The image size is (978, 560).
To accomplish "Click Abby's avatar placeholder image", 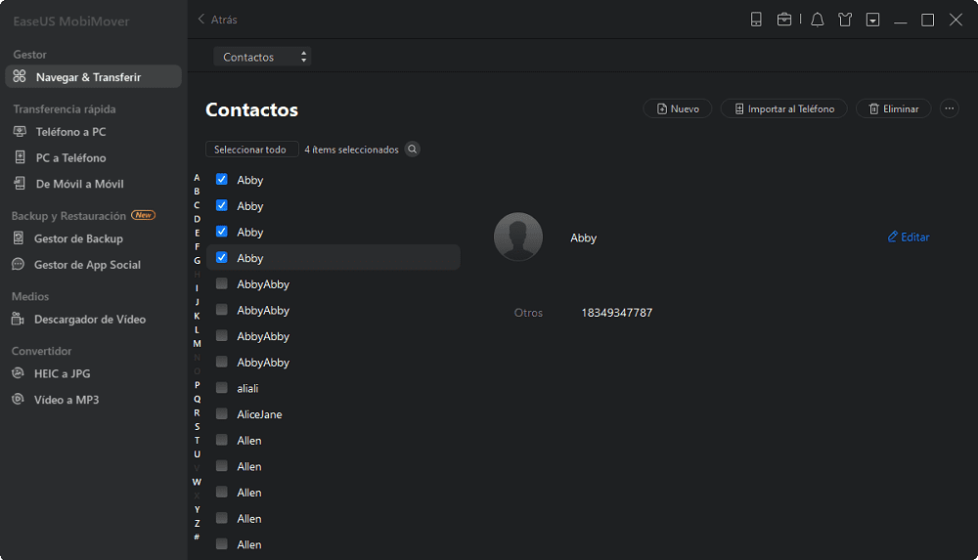I will pyautogui.click(x=518, y=237).
